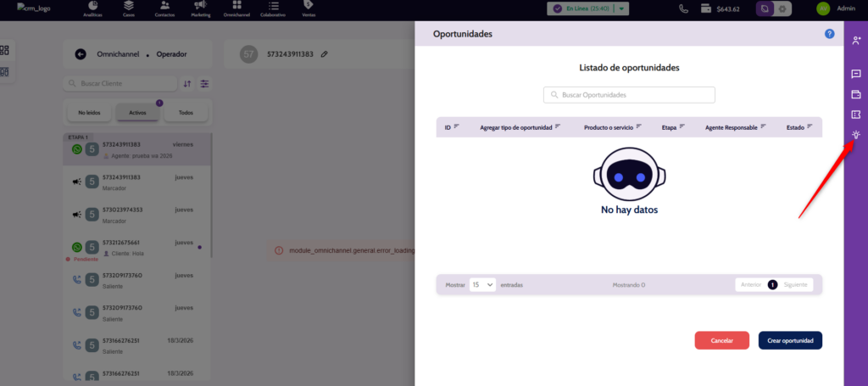Open the Marketing menu in top navigation
The width and height of the screenshot is (868, 386).
200,8
